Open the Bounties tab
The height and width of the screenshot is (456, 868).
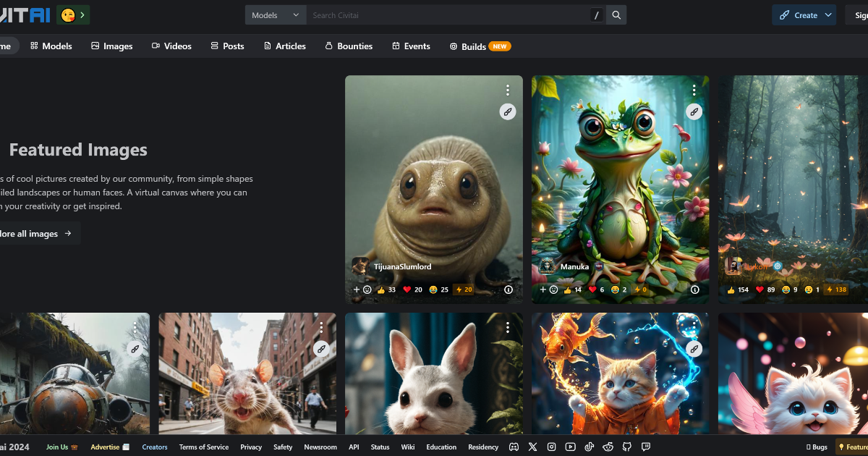(x=349, y=46)
